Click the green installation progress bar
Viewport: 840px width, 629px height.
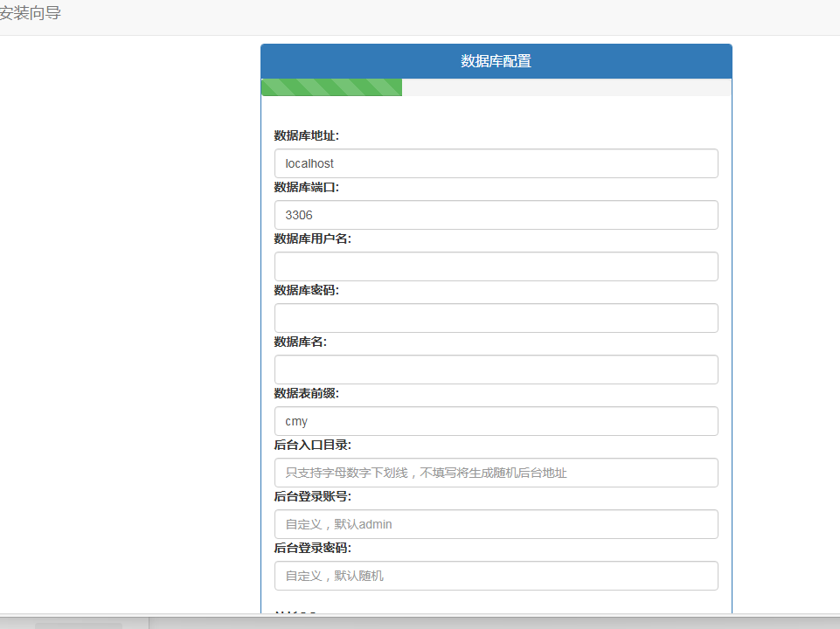pos(331,87)
